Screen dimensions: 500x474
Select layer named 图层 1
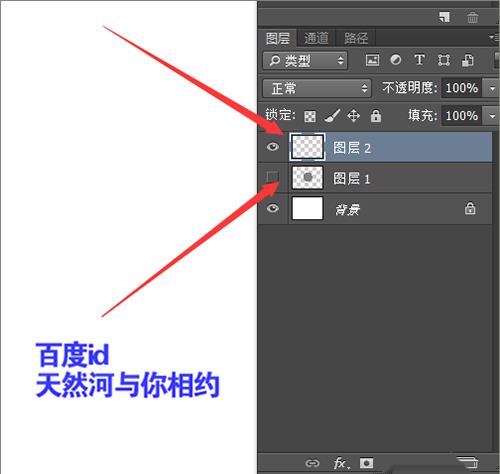click(352, 179)
